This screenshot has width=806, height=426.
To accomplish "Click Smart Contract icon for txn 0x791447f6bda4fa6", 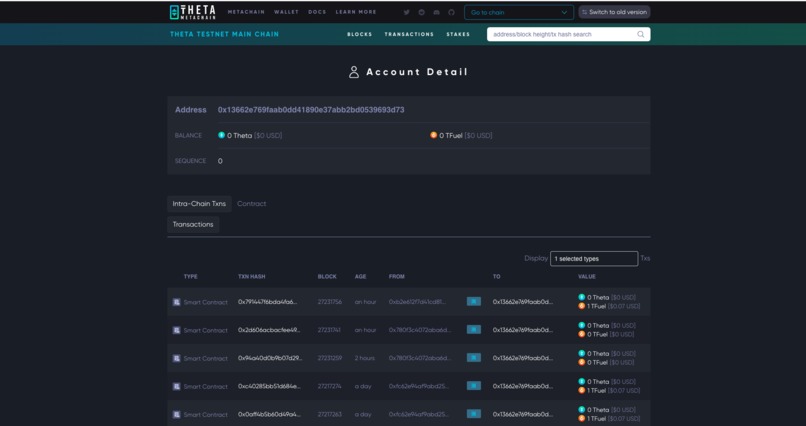I will (x=176, y=302).
